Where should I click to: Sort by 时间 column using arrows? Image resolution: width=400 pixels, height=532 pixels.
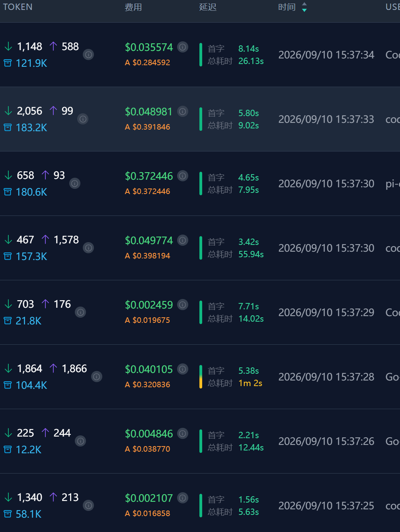pos(304,7)
